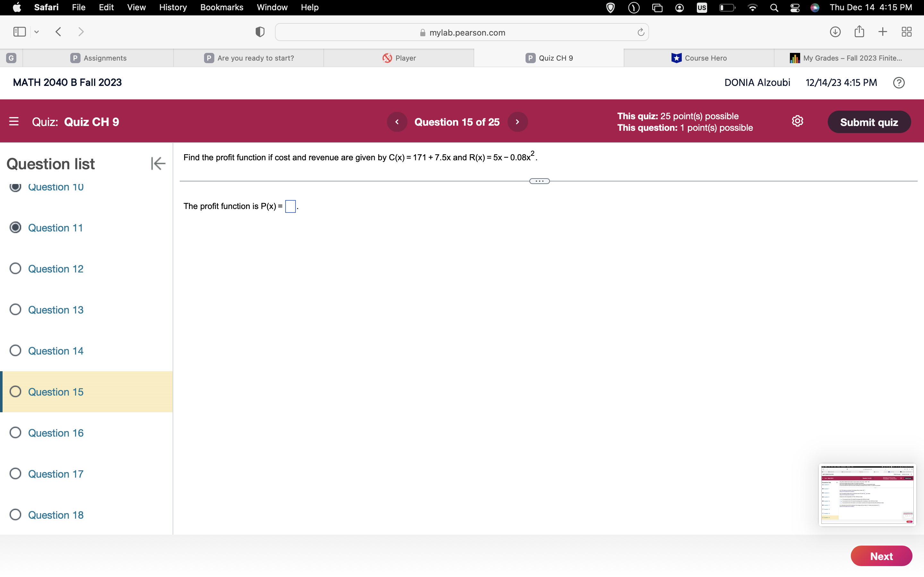The width and height of the screenshot is (924, 577).
Task: Select Question 18 radio button
Action: tap(16, 514)
